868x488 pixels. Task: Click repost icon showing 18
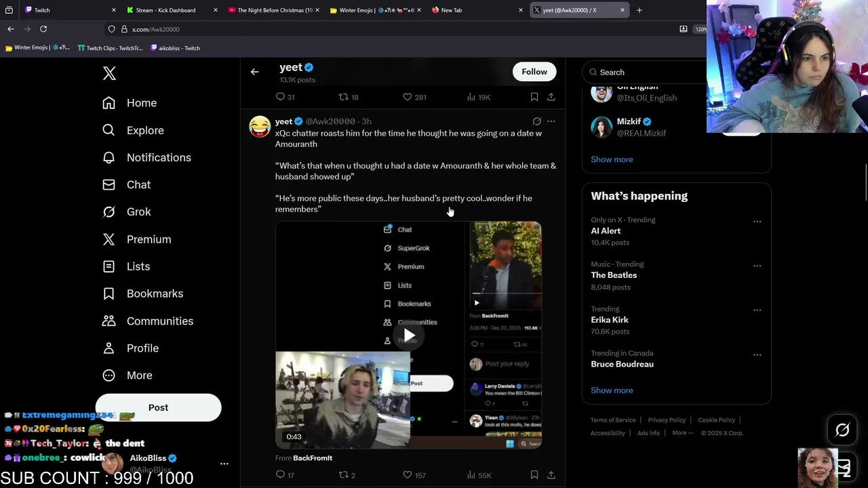pyautogui.click(x=343, y=97)
